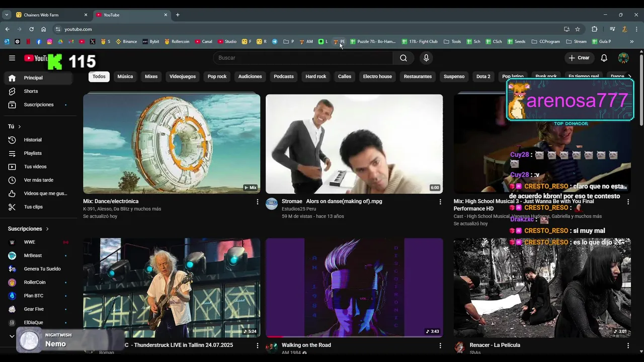Select the Música filter chip
This screenshot has height=362, width=644.
[125, 76]
